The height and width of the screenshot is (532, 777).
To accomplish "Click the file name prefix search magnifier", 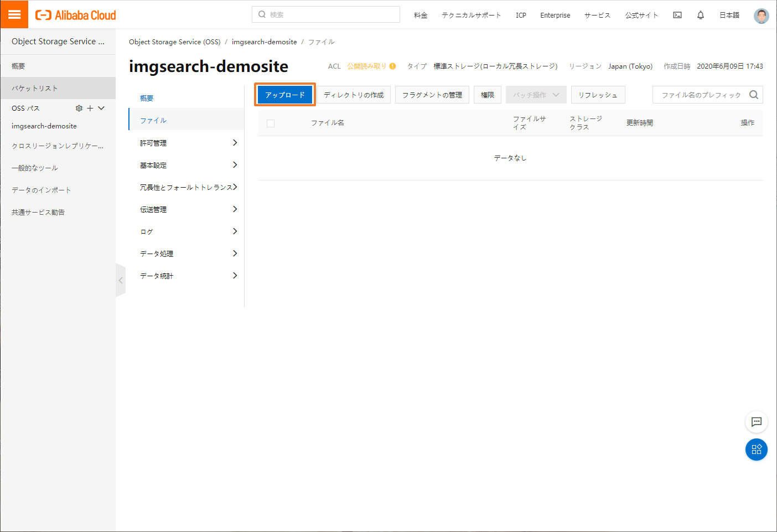I will point(754,95).
